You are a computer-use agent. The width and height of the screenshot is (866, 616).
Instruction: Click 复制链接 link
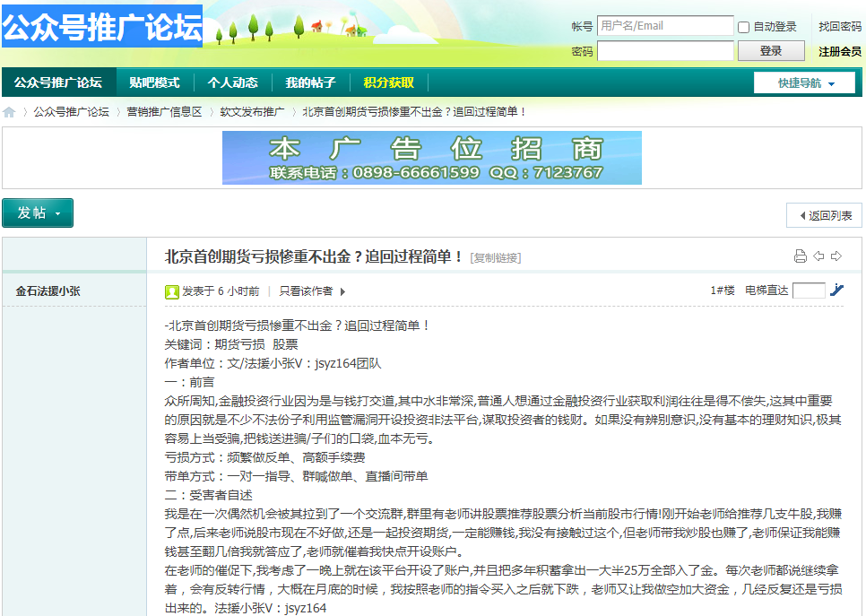pos(496,258)
